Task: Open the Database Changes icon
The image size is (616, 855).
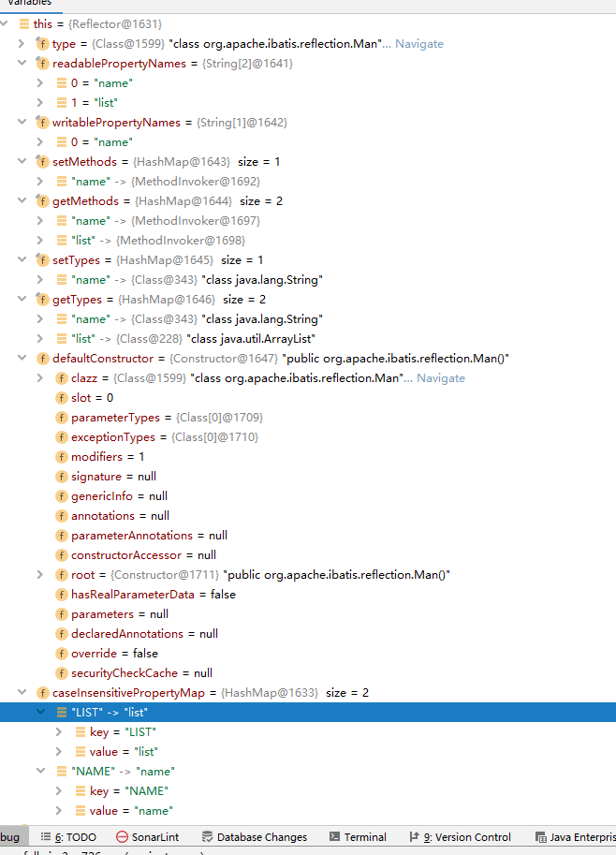Action: pos(207,836)
